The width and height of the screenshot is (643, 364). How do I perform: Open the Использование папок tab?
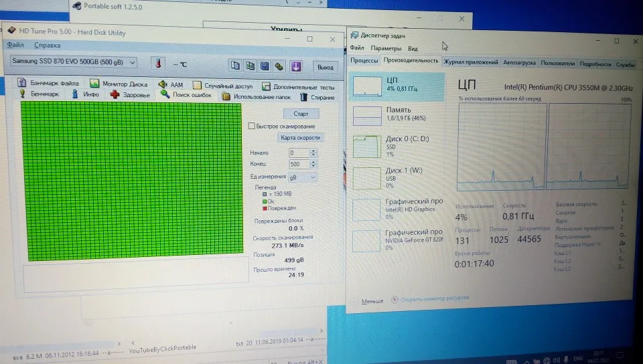(257, 96)
